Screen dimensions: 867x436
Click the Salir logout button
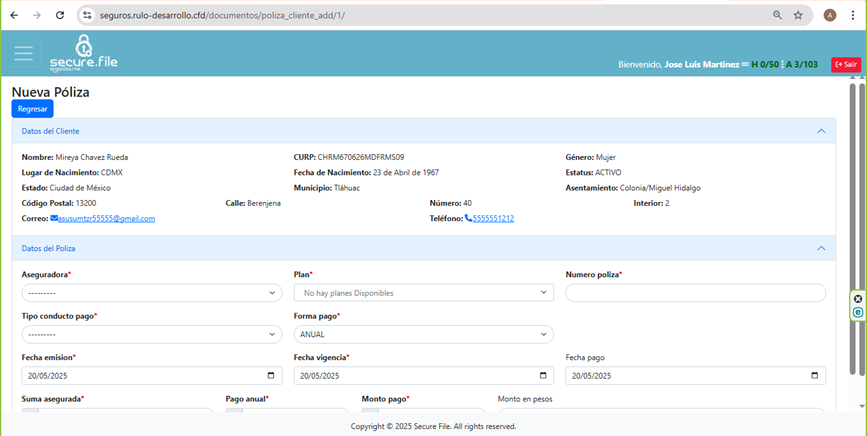click(x=845, y=64)
